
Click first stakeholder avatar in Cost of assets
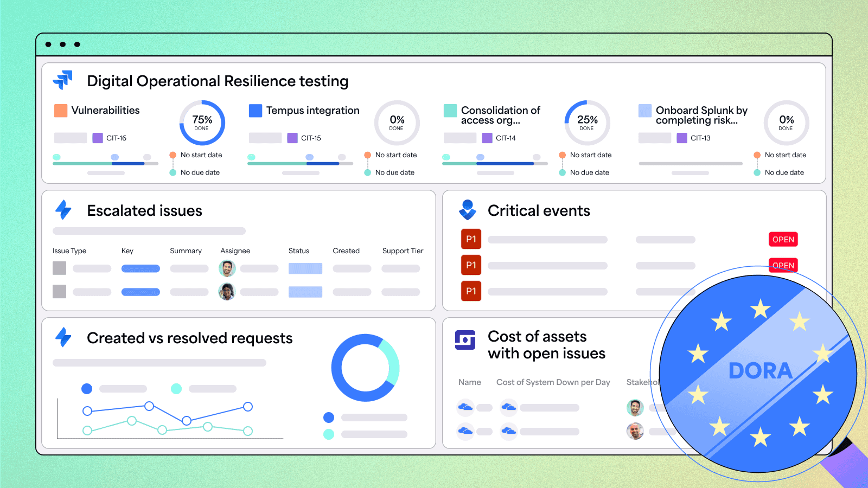tap(635, 407)
